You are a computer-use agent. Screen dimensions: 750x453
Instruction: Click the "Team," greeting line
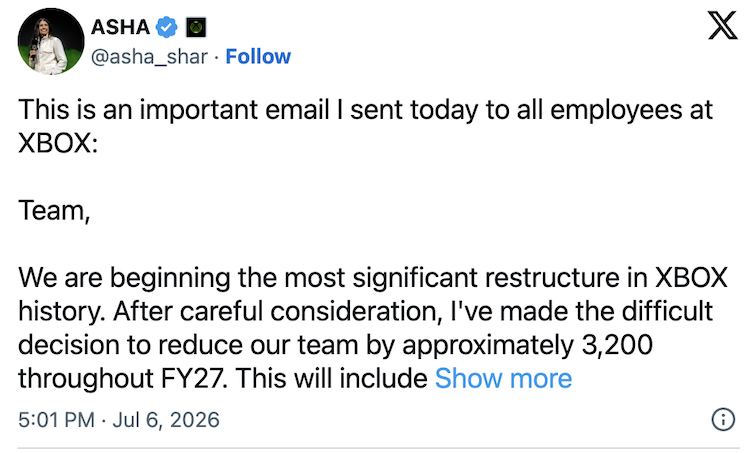coord(54,210)
